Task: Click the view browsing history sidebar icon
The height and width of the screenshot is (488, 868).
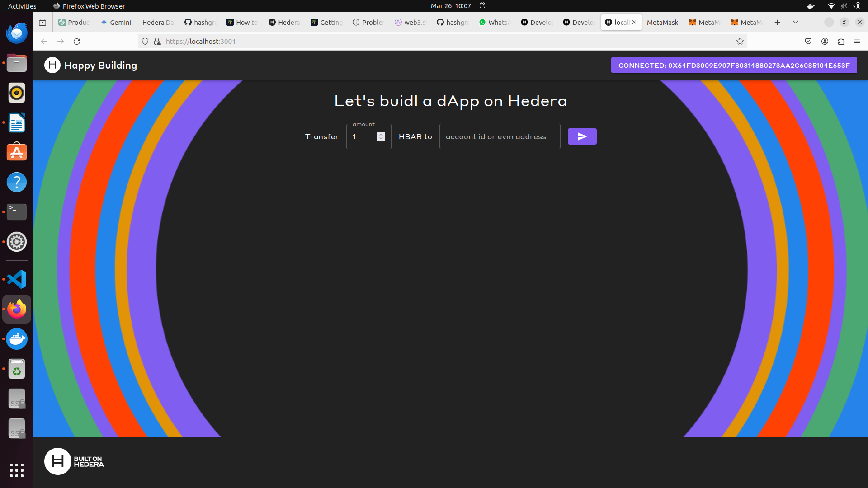Action: point(42,22)
